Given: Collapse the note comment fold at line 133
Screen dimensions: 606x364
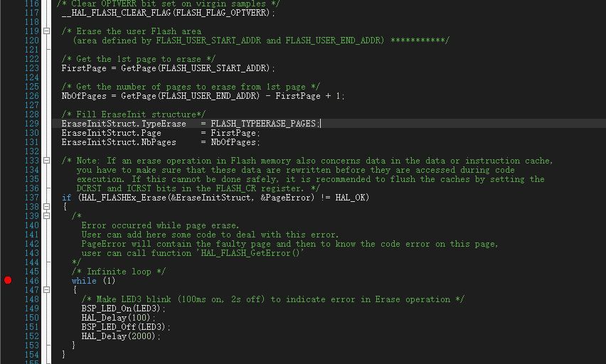Looking at the screenshot, I should click(x=46, y=161).
